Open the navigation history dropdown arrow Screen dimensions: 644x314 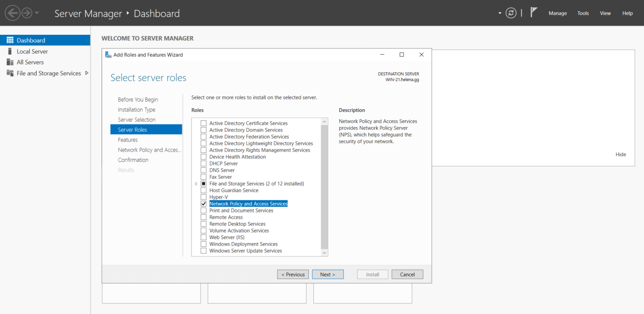[37, 13]
